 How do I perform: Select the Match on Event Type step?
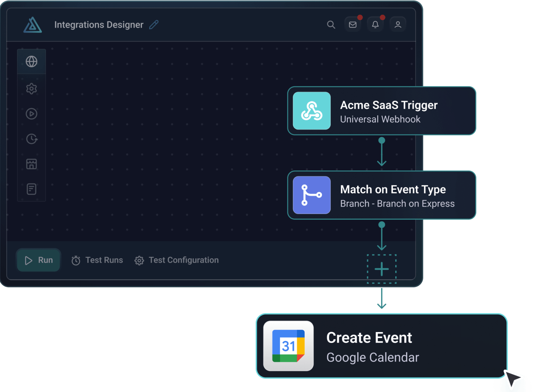(382, 195)
